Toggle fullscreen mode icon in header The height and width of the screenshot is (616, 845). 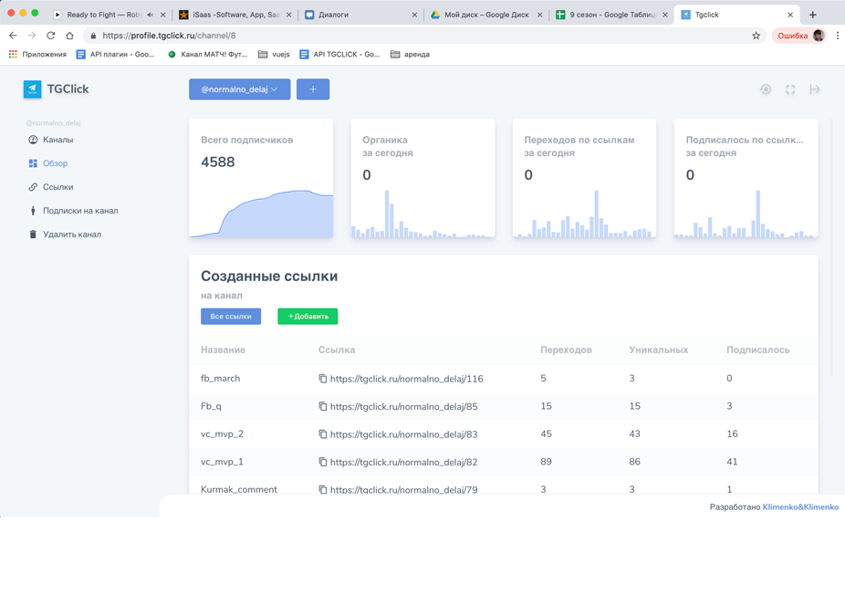point(790,89)
